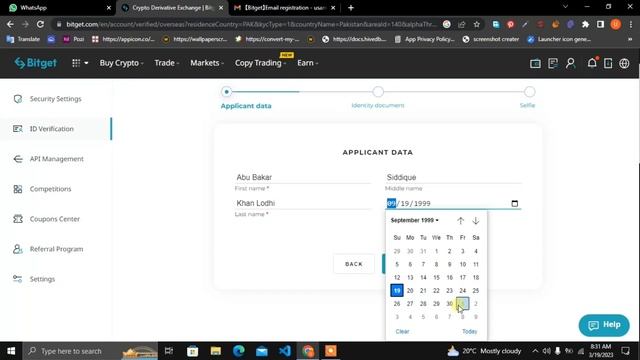Viewport: 640px width, 360px height.
Task: Click the browser address bar
Action: tap(251, 24)
